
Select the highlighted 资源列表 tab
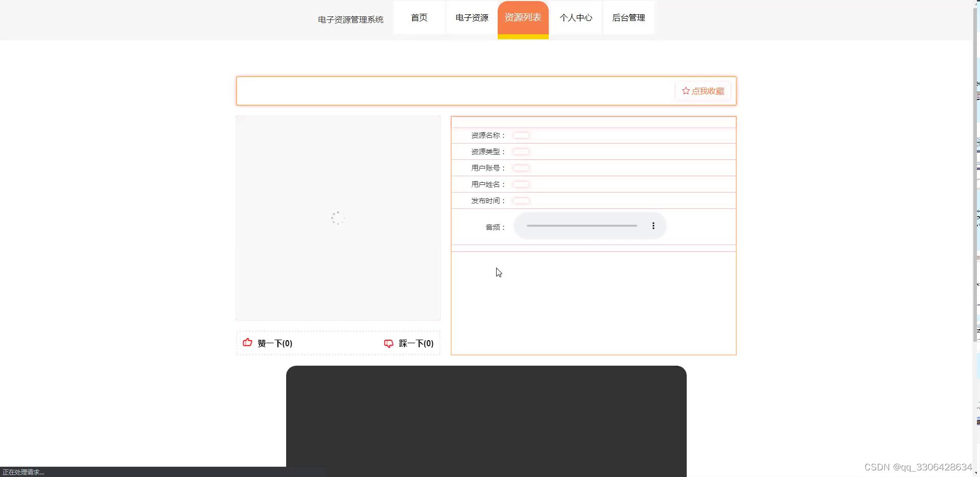point(523,19)
